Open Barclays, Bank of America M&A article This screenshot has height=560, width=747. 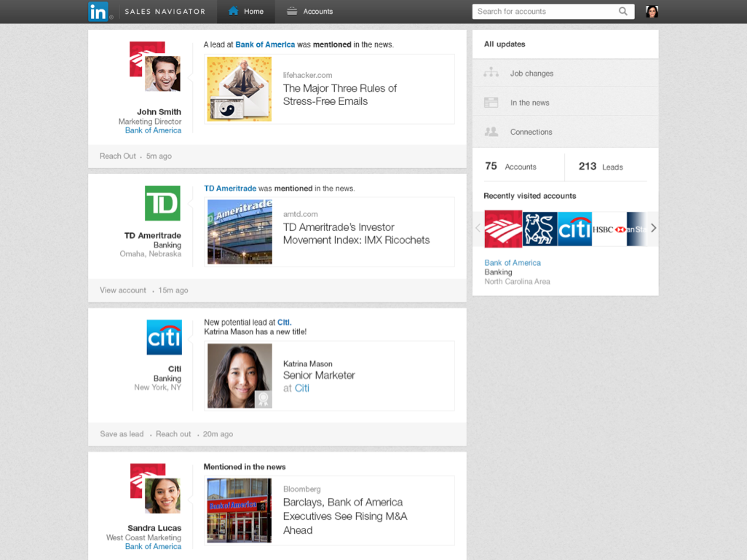[x=345, y=516]
